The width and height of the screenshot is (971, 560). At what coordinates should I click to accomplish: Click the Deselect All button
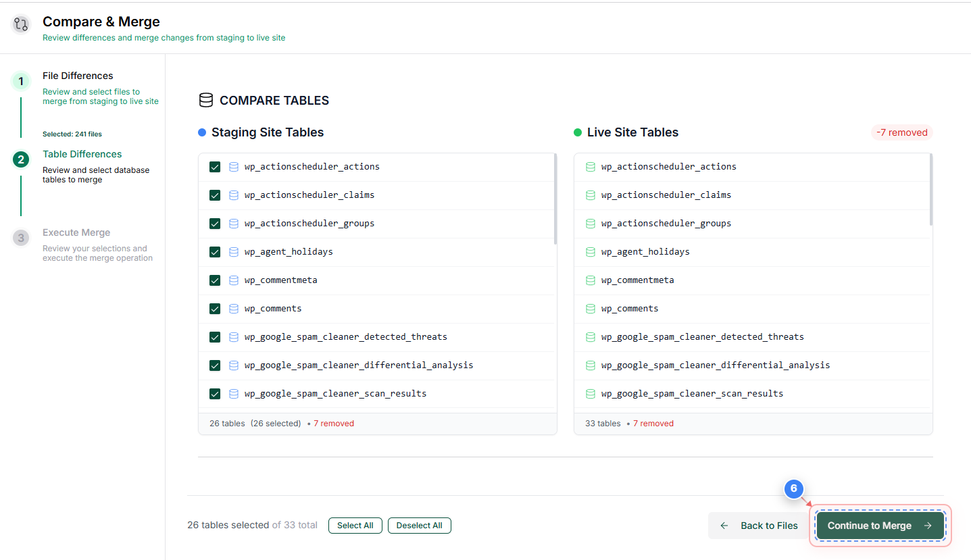point(419,525)
